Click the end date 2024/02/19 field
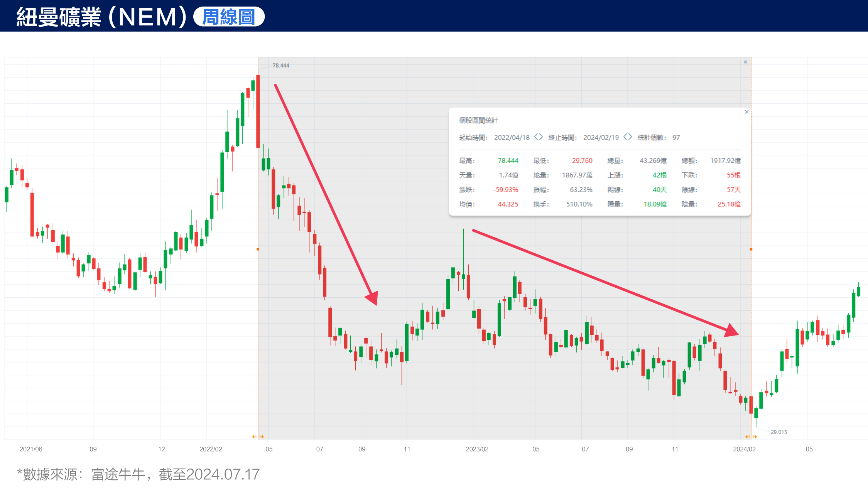This screenshot has height=494, width=868. pyautogui.click(x=601, y=137)
